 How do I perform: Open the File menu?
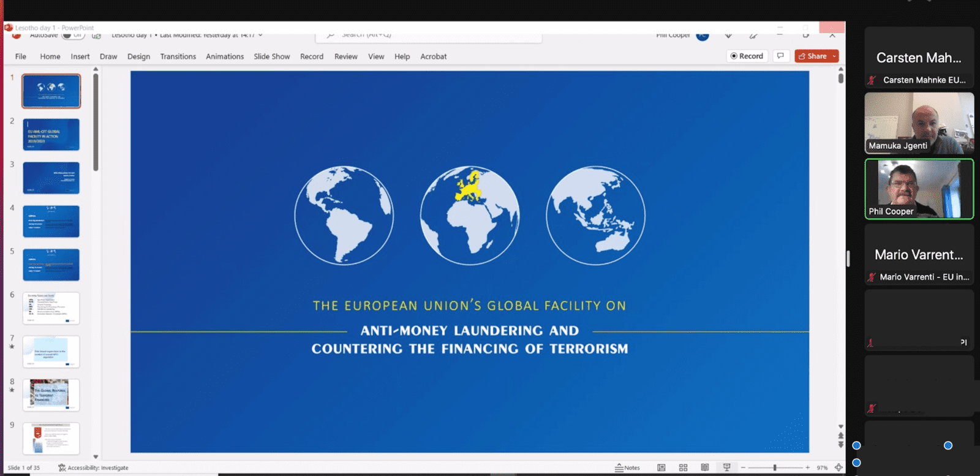coord(20,56)
